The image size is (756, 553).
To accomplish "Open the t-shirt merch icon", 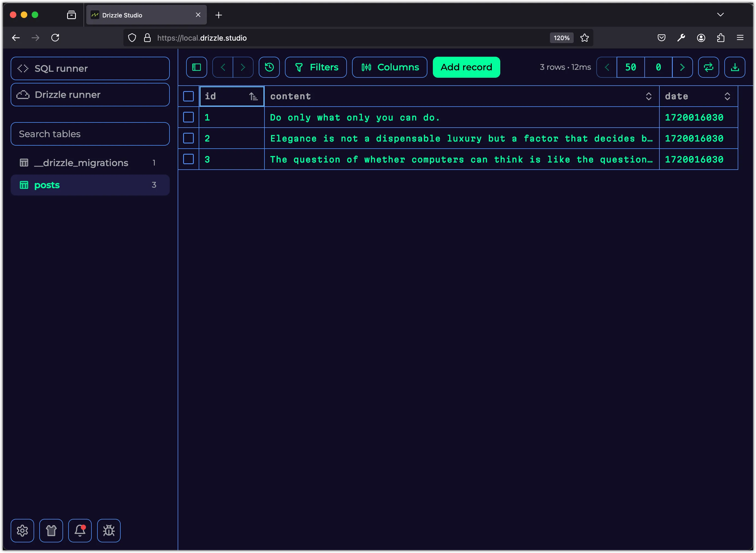I will coord(51,531).
